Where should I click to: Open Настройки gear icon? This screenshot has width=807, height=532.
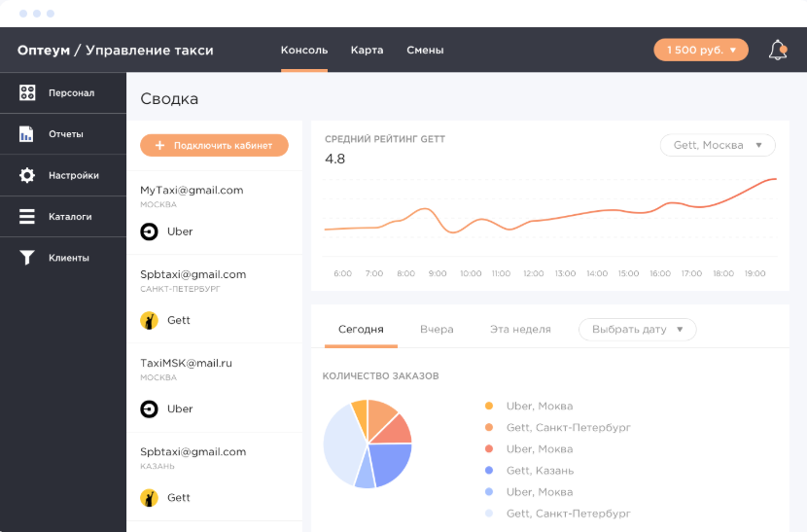click(27, 176)
